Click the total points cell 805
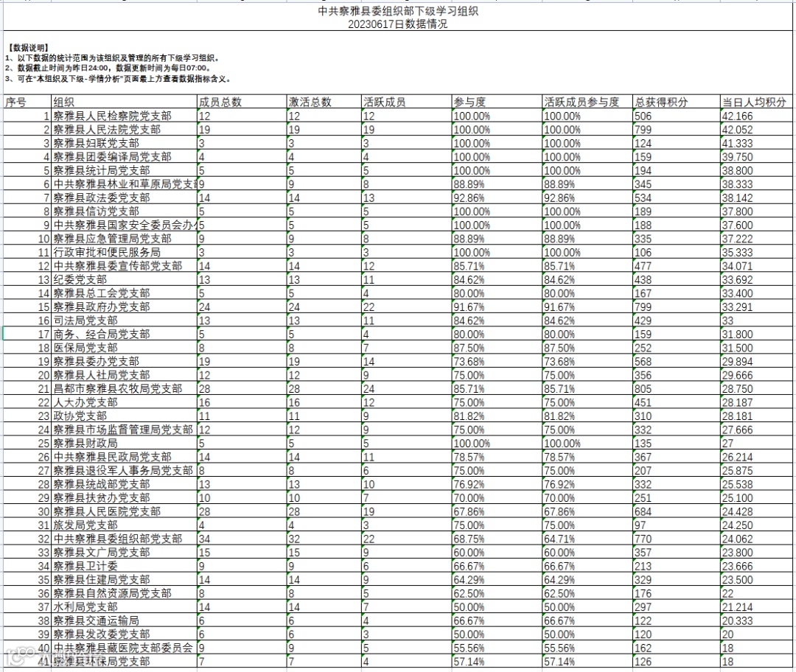 point(676,389)
